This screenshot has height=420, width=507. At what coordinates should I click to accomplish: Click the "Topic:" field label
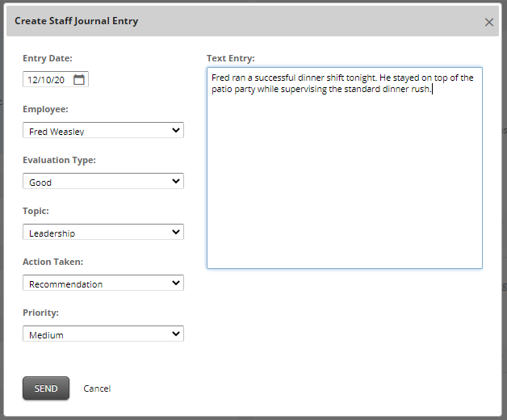pyautogui.click(x=36, y=211)
